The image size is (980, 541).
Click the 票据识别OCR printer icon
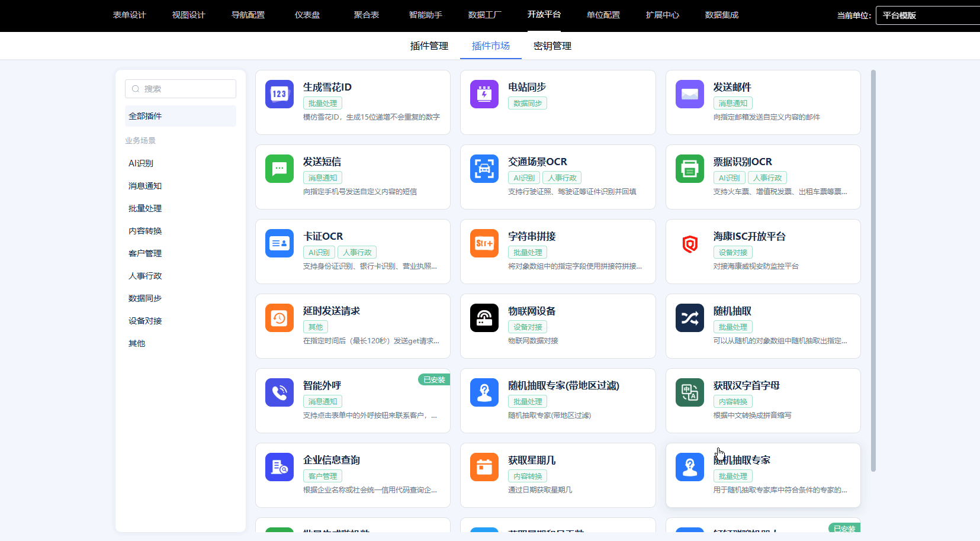(x=689, y=169)
